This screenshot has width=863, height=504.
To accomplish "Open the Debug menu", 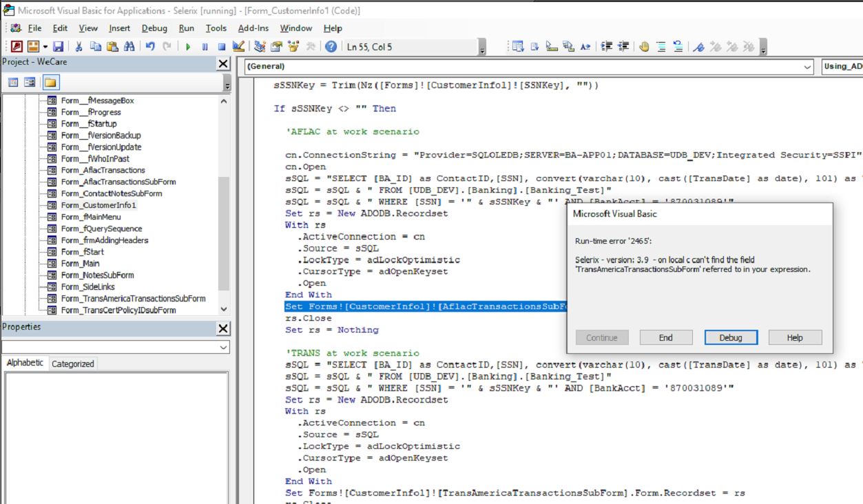I will point(154,28).
